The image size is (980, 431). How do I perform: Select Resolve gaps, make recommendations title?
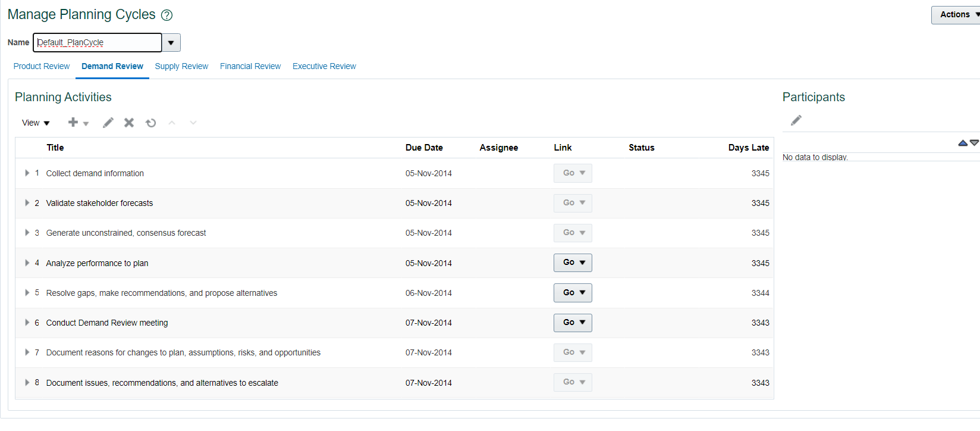pos(162,293)
